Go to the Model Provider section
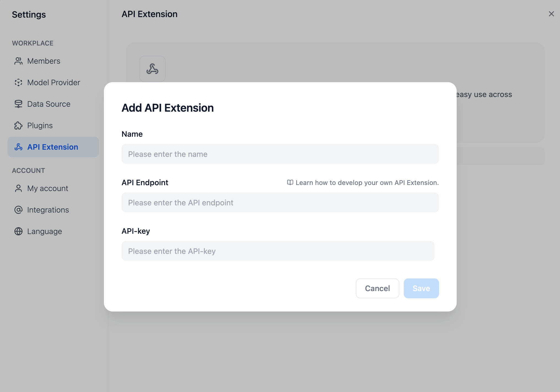The image size is (560, 392). 53,82
